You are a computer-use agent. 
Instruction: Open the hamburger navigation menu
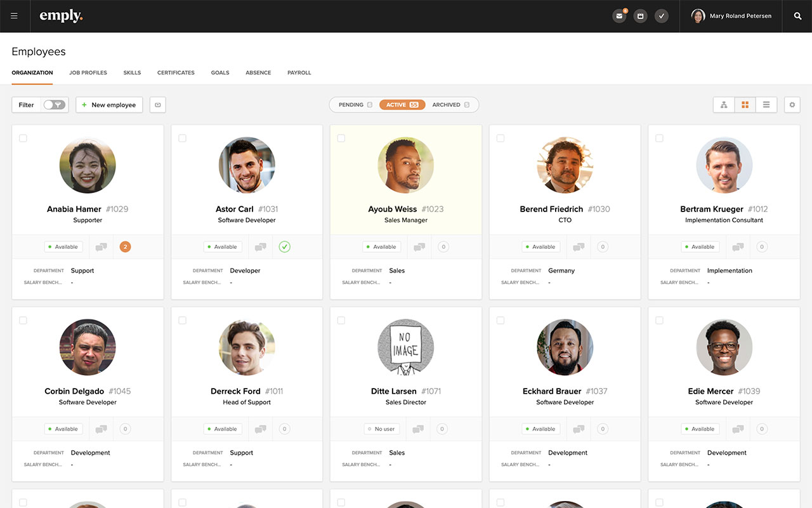[14, 16]
